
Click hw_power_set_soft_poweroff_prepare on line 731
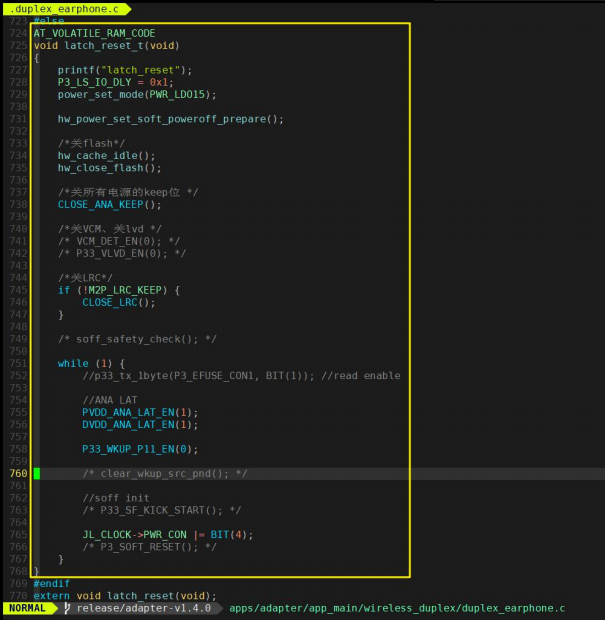(x=162, y=119)
